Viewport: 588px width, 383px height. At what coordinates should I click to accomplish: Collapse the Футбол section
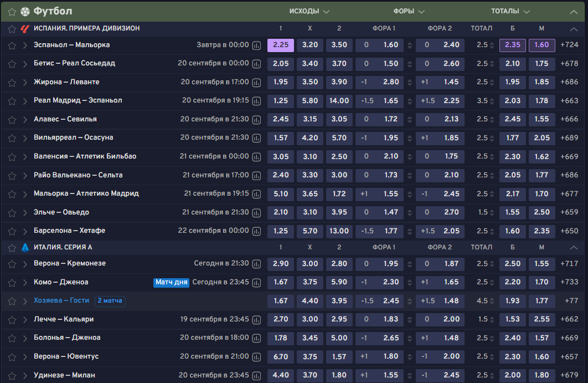pos(574,12)
